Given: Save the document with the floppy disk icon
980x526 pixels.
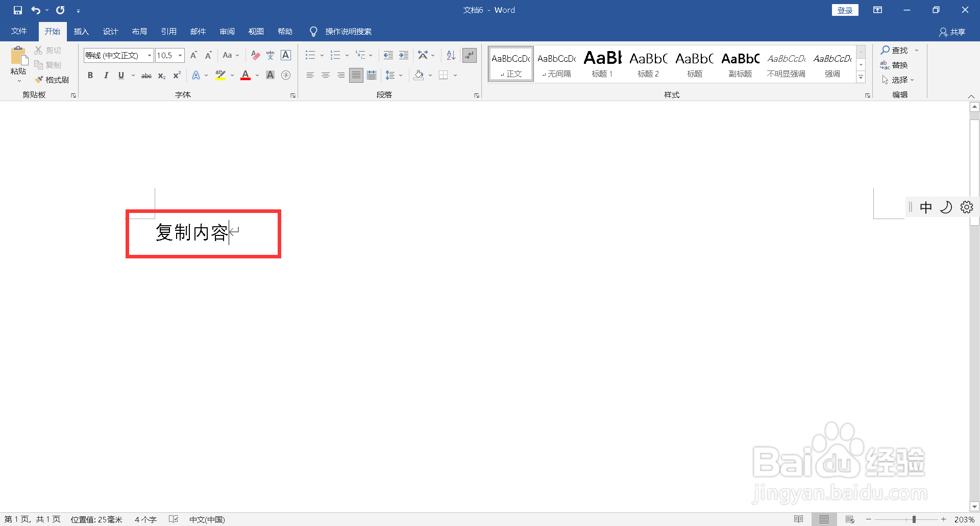Looking at the screenshot, I should point(18,10).
